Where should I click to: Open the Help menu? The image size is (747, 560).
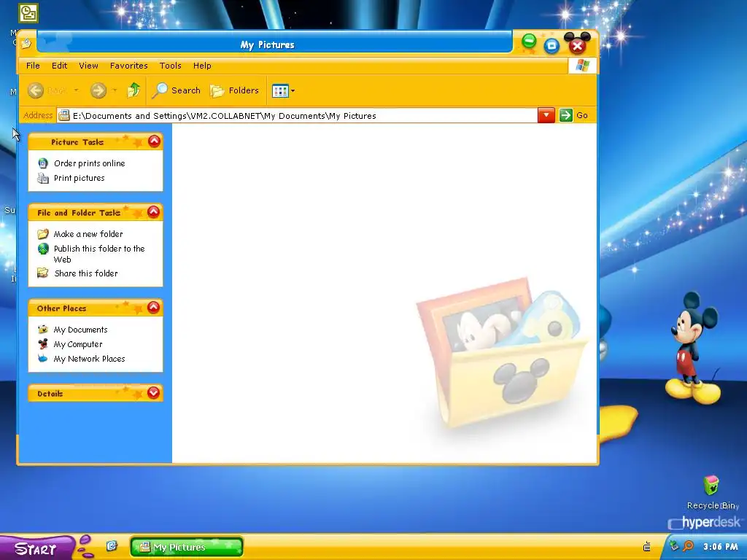click(x=202, y=66)
